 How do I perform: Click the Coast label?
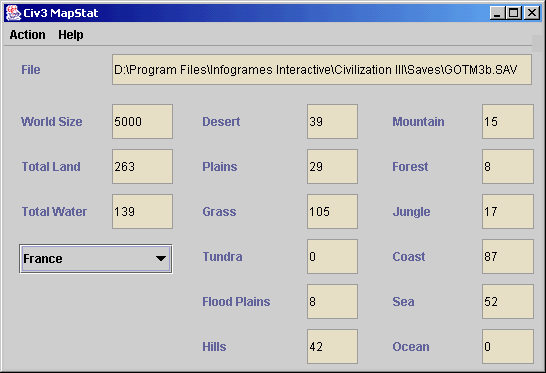pos(408,256)
